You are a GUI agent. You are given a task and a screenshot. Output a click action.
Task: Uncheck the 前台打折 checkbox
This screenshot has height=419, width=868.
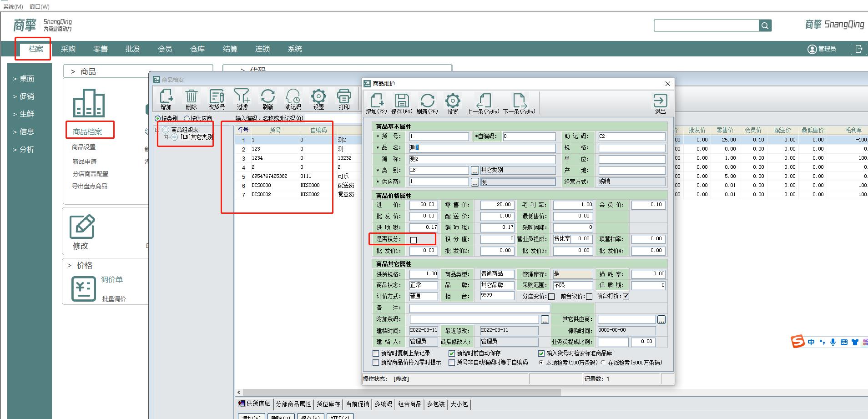pyautogui.click(x=626, y=296)
